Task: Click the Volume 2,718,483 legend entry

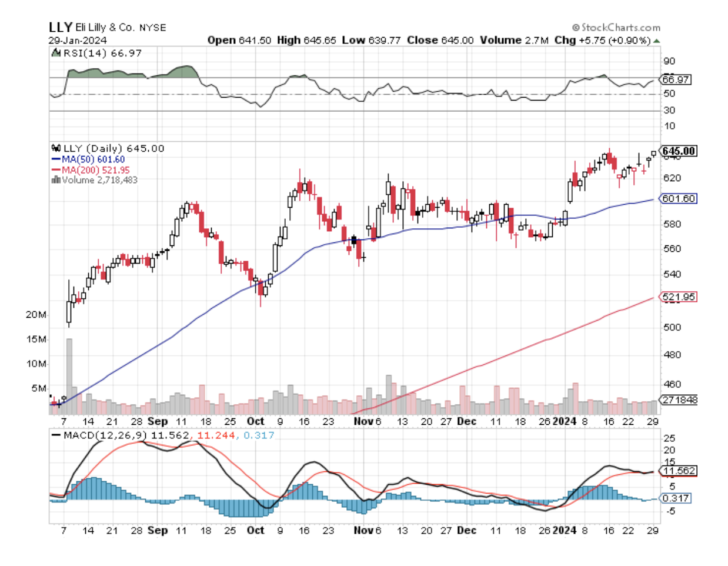Action: pyautogui.click(x=100, y=179)
